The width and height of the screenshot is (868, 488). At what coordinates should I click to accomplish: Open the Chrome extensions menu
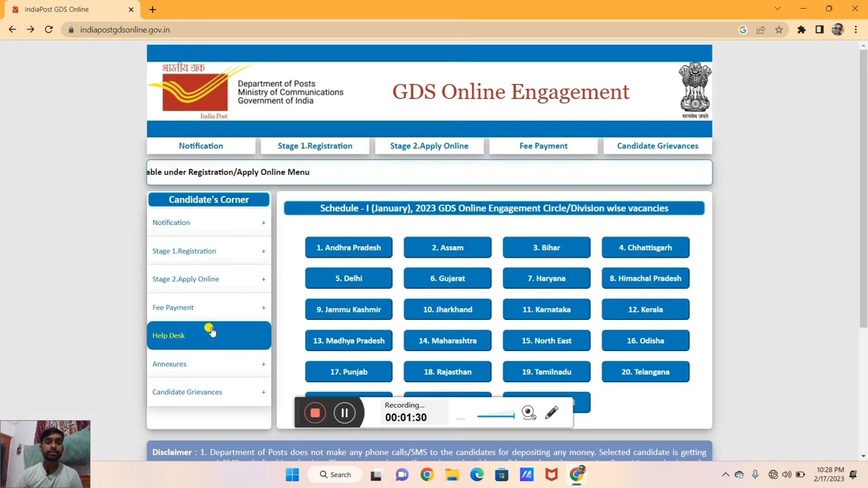tap(802, 30)
